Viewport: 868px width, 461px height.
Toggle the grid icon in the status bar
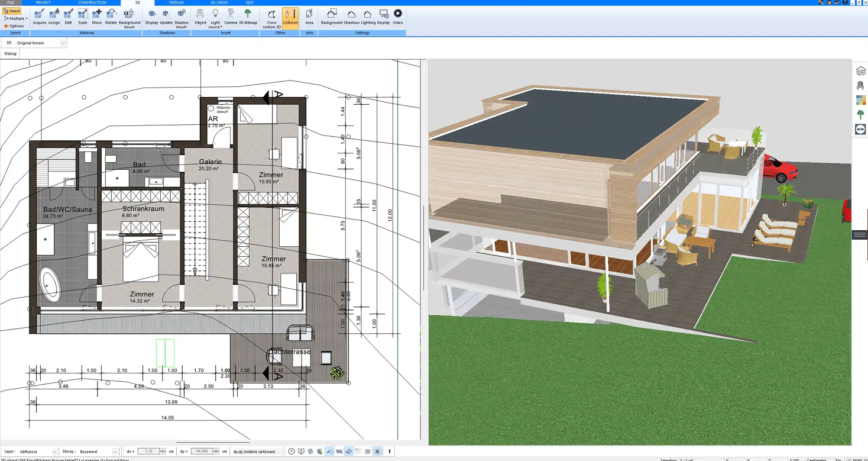[x=368, y=452]
